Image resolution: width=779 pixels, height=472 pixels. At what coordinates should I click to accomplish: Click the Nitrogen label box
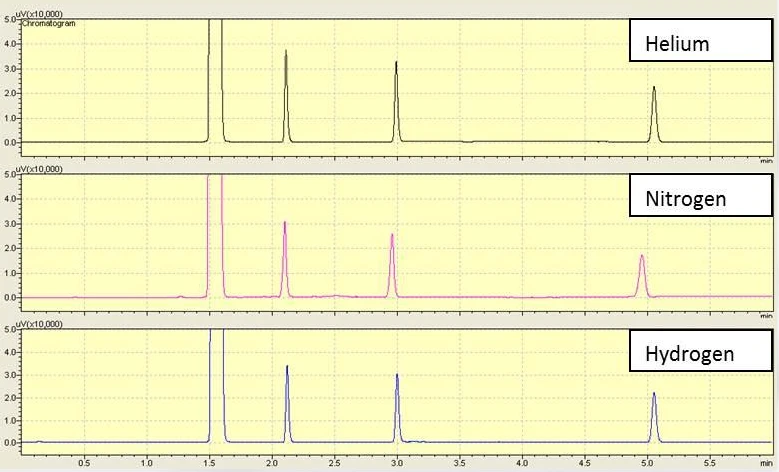tap(701, 195)
